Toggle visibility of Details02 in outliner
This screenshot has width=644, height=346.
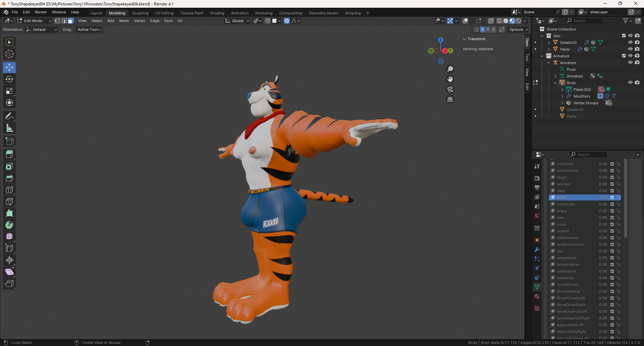pyautogui.click(x=631, y=42)
